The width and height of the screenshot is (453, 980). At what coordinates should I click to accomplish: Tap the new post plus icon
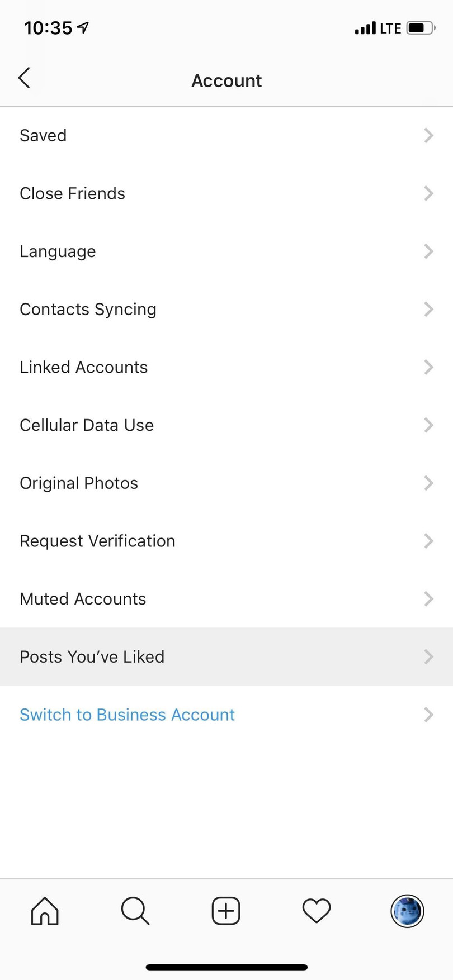226,911
